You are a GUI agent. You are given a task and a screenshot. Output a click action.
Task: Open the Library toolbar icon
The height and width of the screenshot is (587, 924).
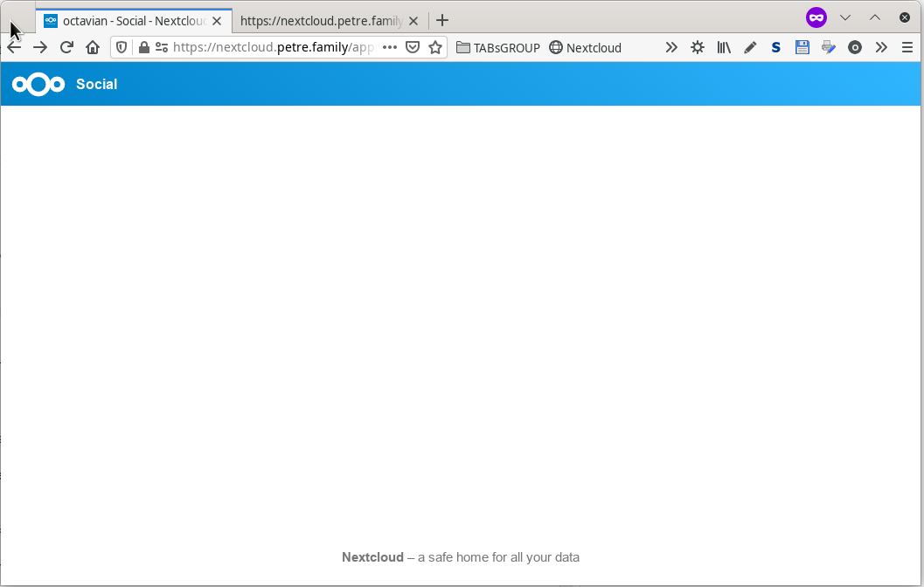724,47
